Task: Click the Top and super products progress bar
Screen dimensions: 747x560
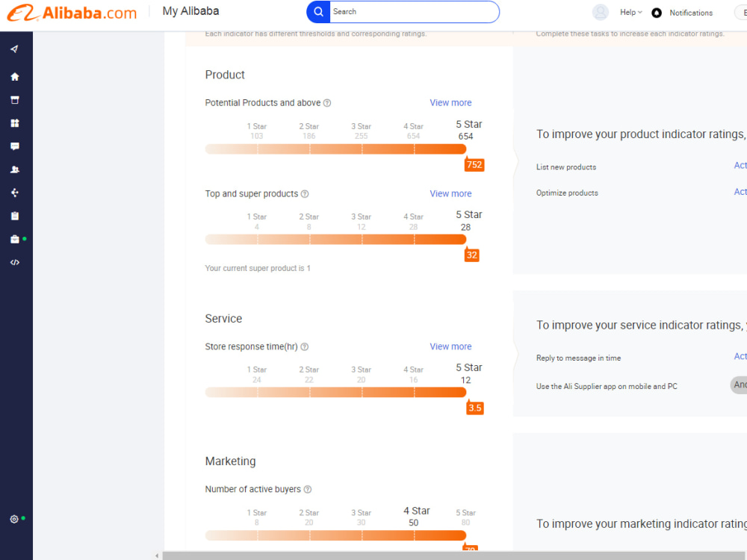Action: [335, 239]
